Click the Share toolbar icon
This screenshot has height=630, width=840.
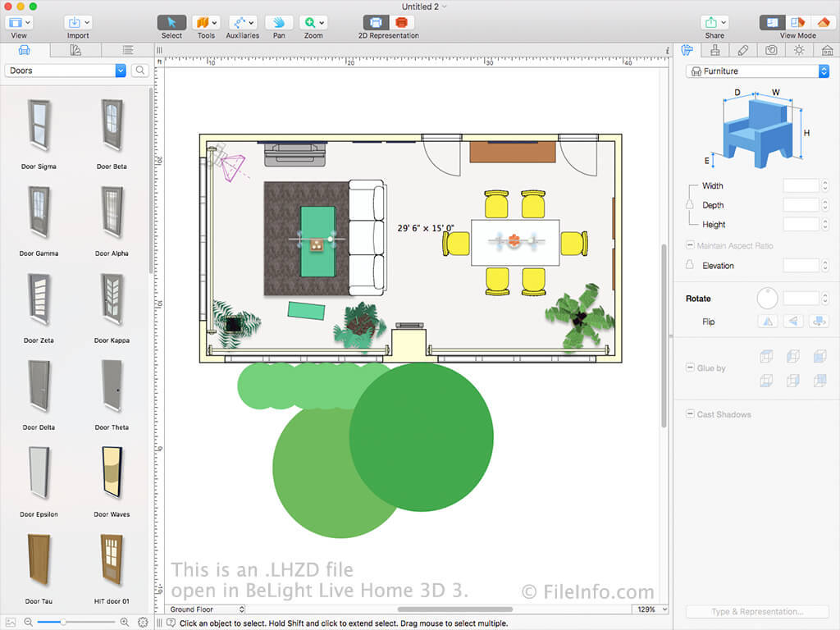(x=714, y=22)
